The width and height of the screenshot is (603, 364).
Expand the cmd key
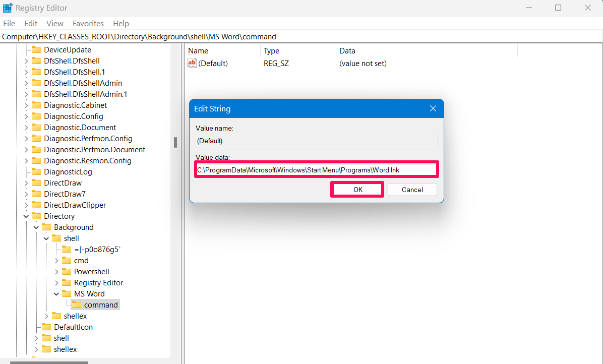(x=56, y=261)
